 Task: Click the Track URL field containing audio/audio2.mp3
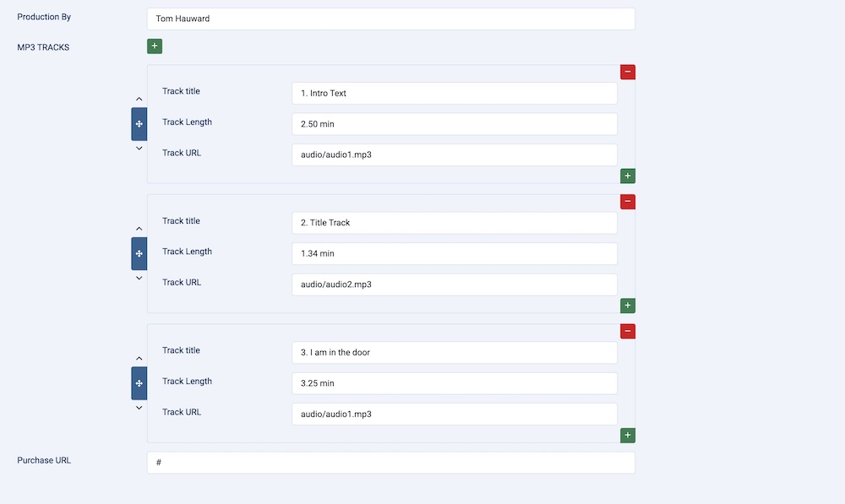coord(454,285)
